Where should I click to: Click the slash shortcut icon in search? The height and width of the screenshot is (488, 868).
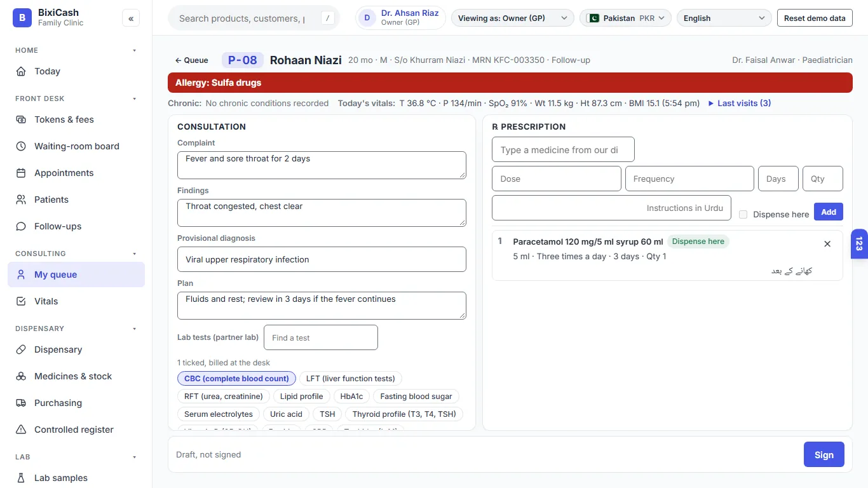point(327,18)
